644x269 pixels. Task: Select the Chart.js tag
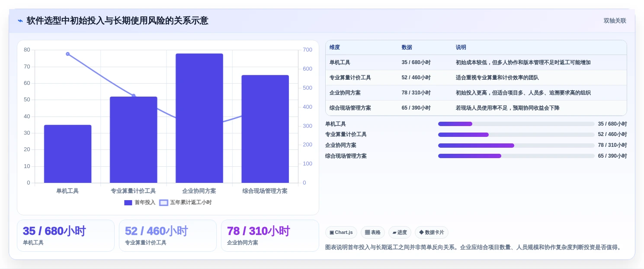point(341,233)
